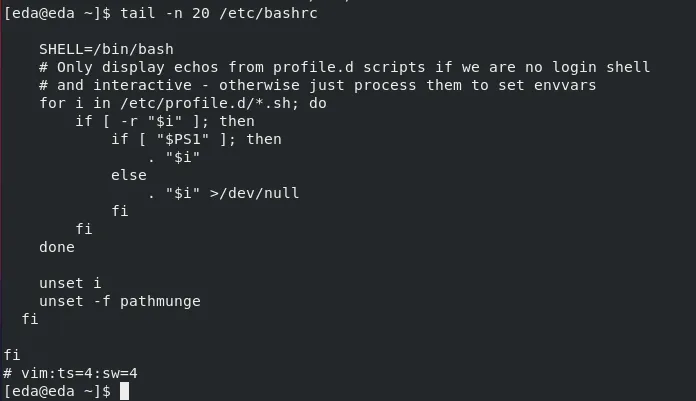
Task: Click the word "pathmunge"
Action: (160, 301)
